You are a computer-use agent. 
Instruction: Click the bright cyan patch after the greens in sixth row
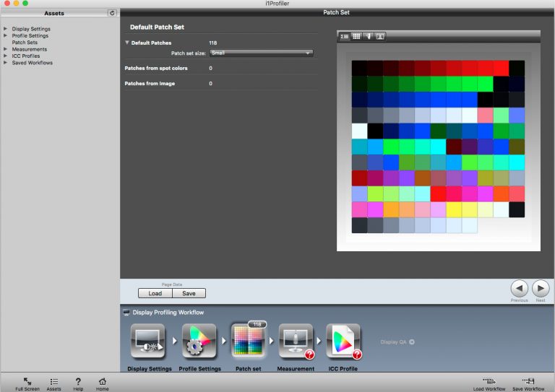[438, 147]
